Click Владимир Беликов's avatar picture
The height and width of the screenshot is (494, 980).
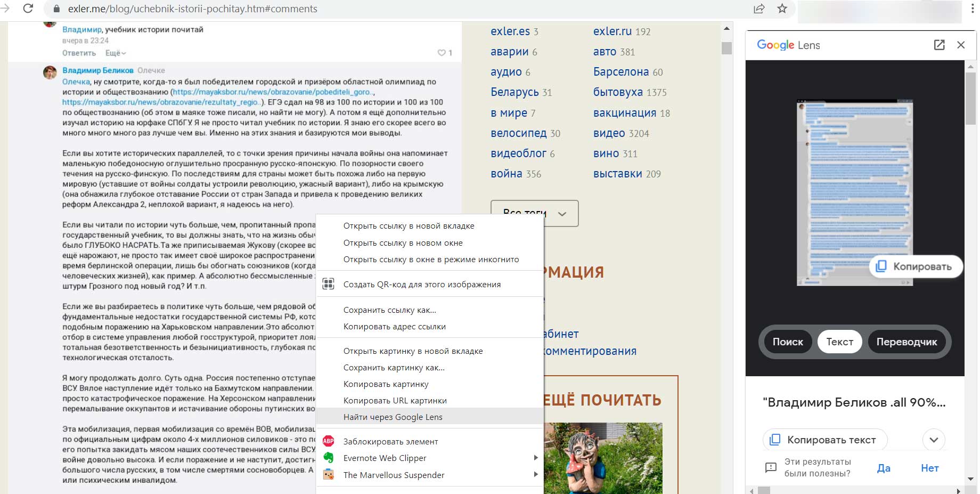coord(50,72)
